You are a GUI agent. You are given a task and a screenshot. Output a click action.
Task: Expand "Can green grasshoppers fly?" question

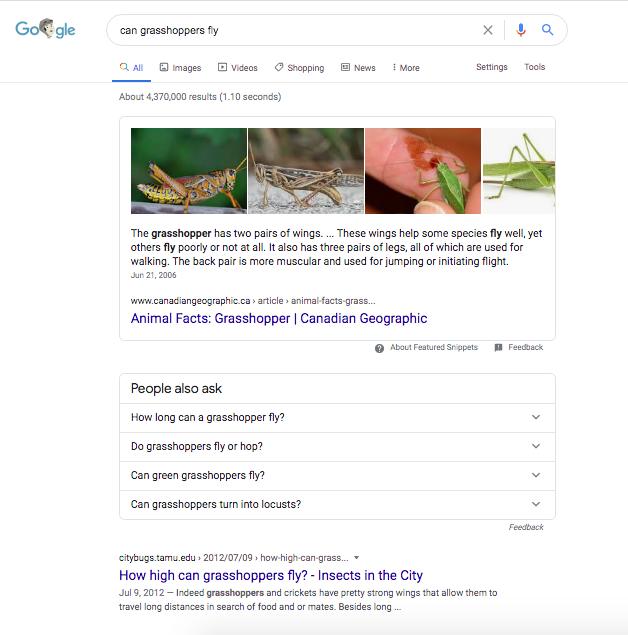337,475
